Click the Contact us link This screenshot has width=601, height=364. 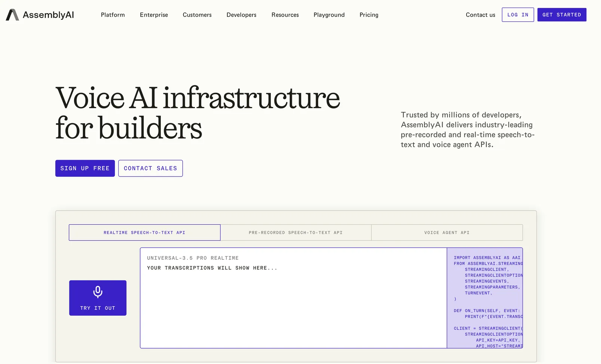480,15
